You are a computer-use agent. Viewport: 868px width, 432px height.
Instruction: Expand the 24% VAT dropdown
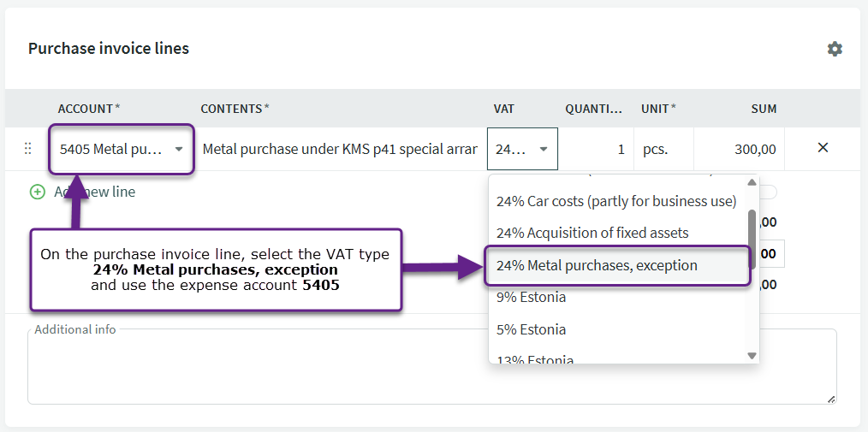[x=522, y=149]
